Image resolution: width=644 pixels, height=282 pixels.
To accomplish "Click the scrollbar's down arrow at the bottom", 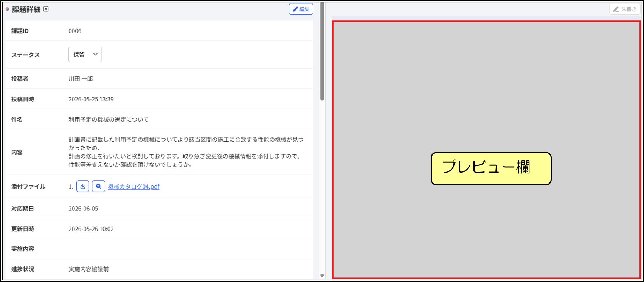I will tap(322, 276).
